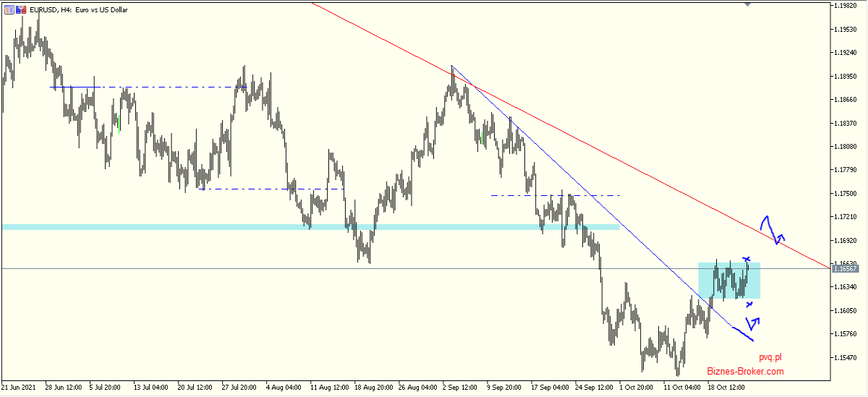Click the '28 Jun 12:00' time axis label
This screenshot has width=868, height=397.
pos(65,387)
